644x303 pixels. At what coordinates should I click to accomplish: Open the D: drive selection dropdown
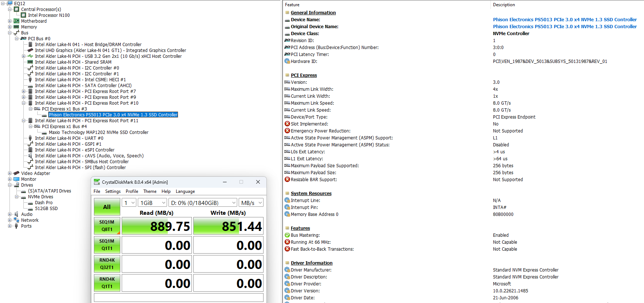[203, 203]
